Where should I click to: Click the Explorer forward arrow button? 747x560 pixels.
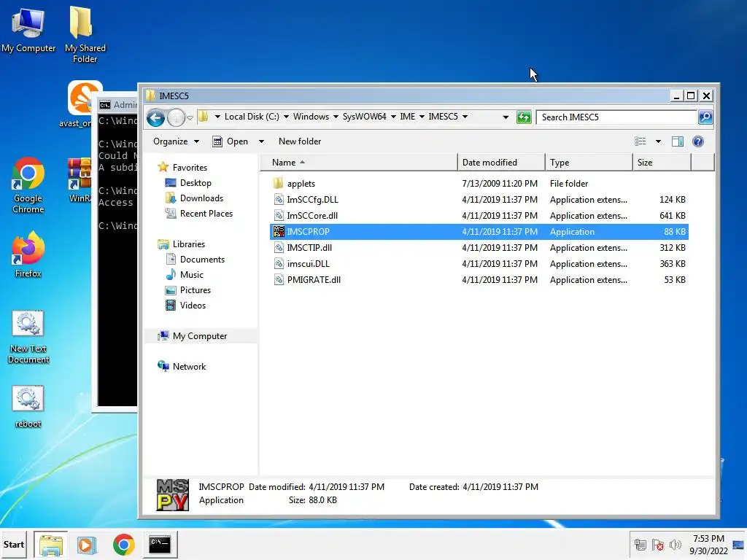tap(176, 117)
